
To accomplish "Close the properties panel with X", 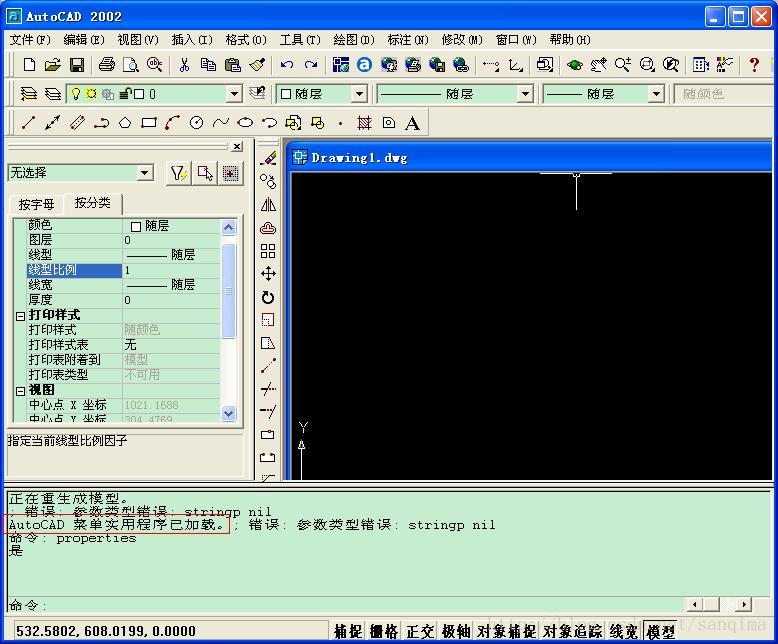I will click(237, 146).
